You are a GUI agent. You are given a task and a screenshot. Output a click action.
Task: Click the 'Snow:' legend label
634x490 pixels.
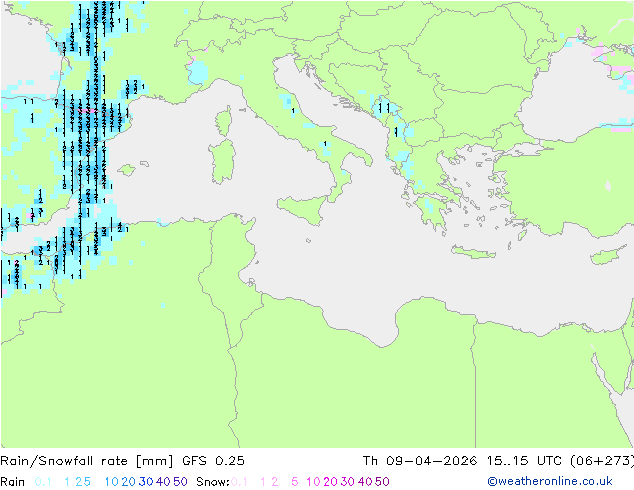point(213,482)
